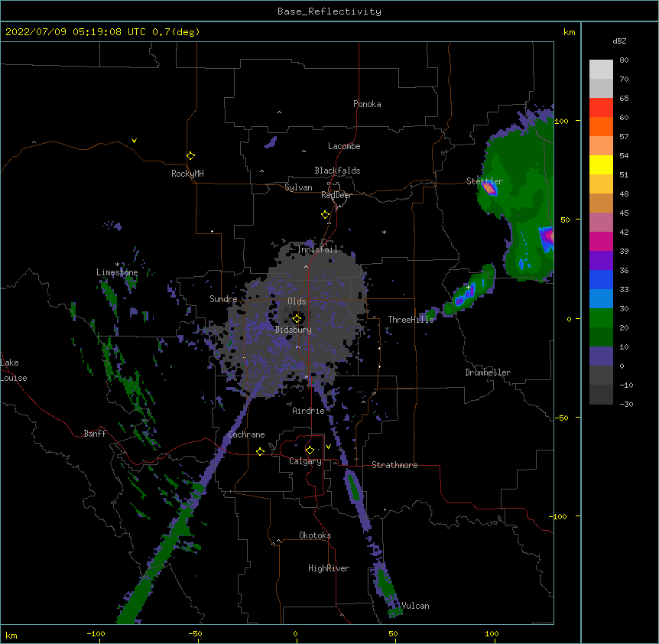The height and width of the screenshot is (644, 659).
Task: Click the RedDeer label
Action: (x=336, y=195)
